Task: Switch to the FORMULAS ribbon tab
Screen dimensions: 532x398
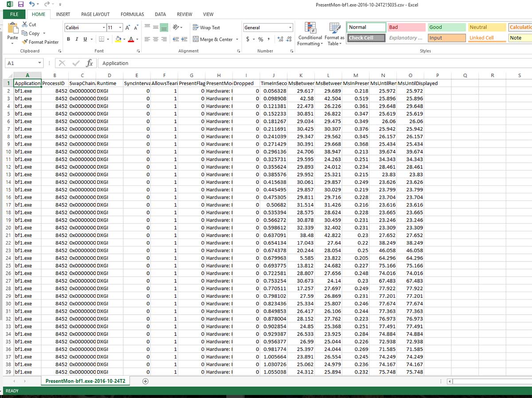Action: [x=132, y=14]
